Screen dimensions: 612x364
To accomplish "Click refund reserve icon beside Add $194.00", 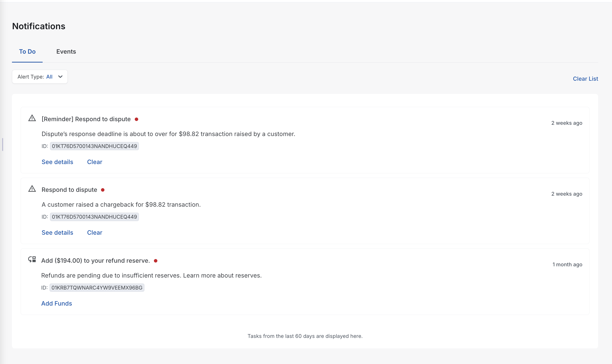I will (x=32, y=260).
